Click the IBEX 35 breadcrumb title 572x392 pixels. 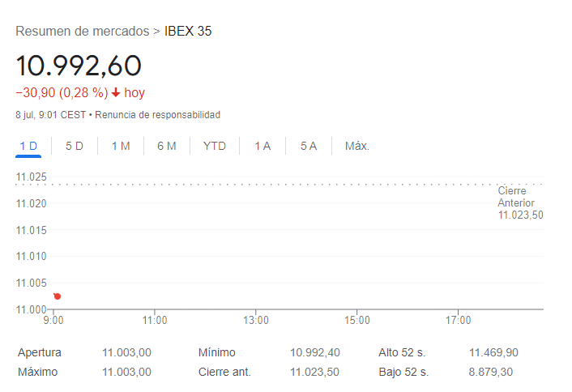pos(188,32)
